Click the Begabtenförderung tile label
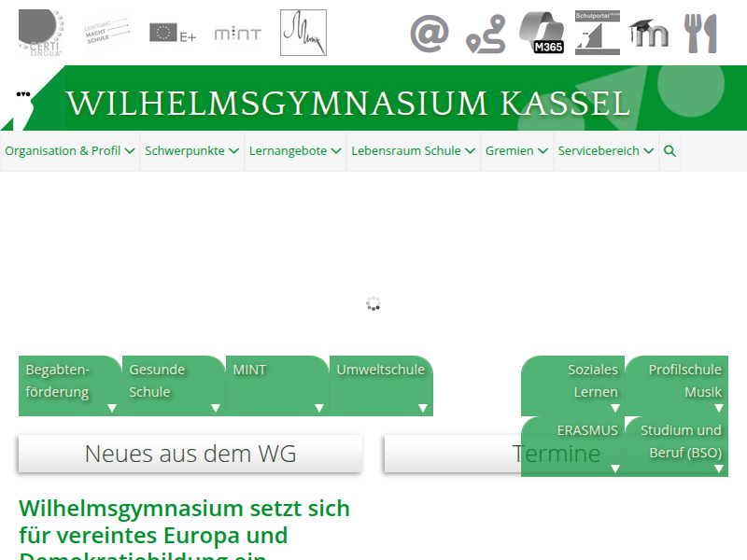747x560 pixels. [57, 381]
